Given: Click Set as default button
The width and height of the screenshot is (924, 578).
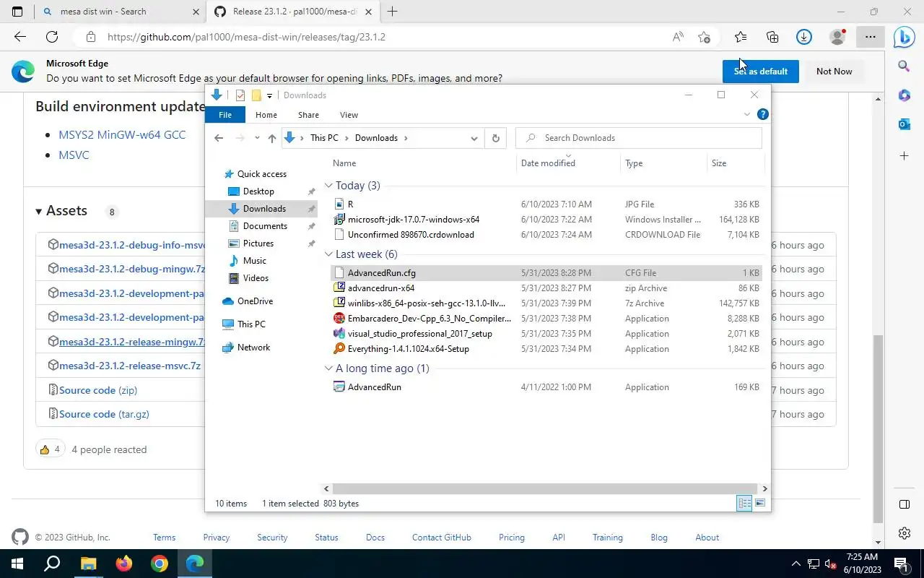Looking at the screenshot, I should click(761, 72).
